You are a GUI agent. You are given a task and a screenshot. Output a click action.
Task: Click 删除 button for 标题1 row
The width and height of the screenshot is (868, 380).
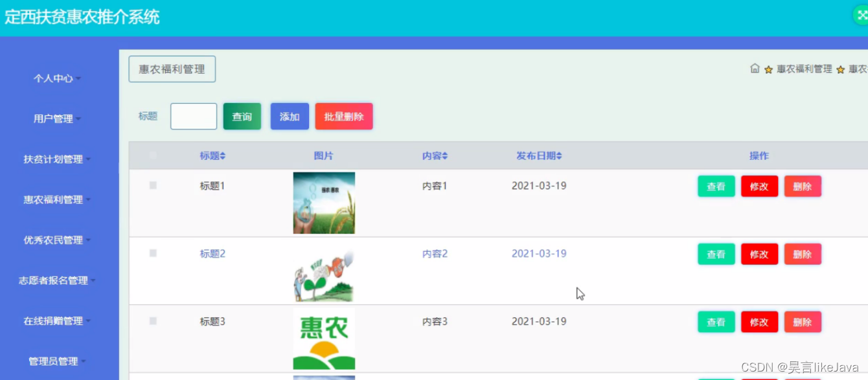803,186
